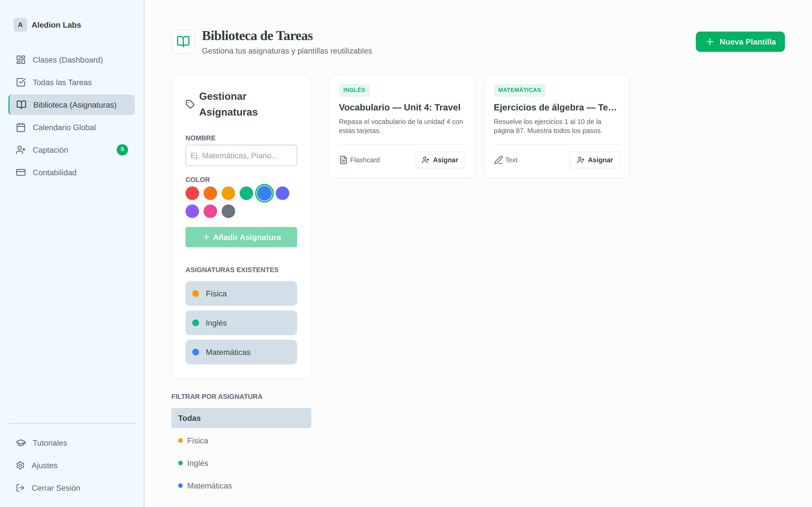Screen dimensions: 812x507
Task: Filter templates by Inglés
Action: tap(197, 463)
